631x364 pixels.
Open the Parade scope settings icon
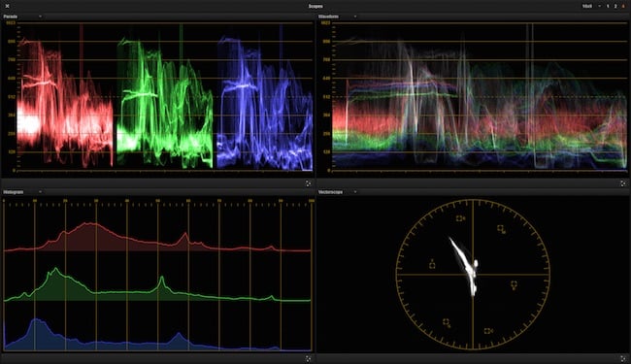pyautogui.click(x=309, y=183)
